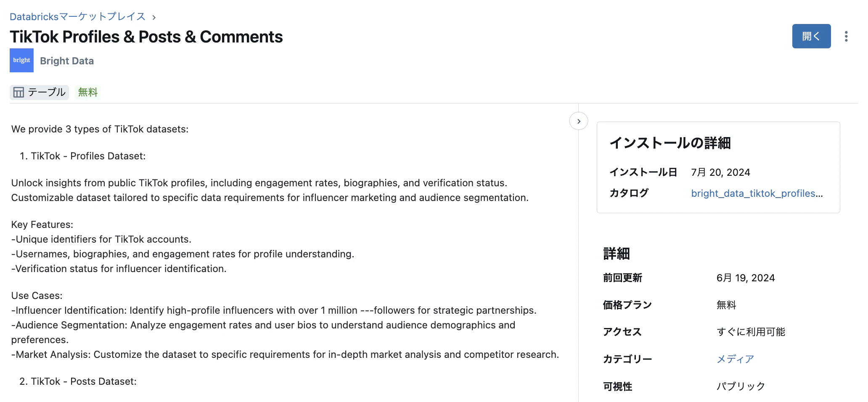Select the テーブル tag label
The height and width of the screenshot is (402, 868).
(47, 92)
